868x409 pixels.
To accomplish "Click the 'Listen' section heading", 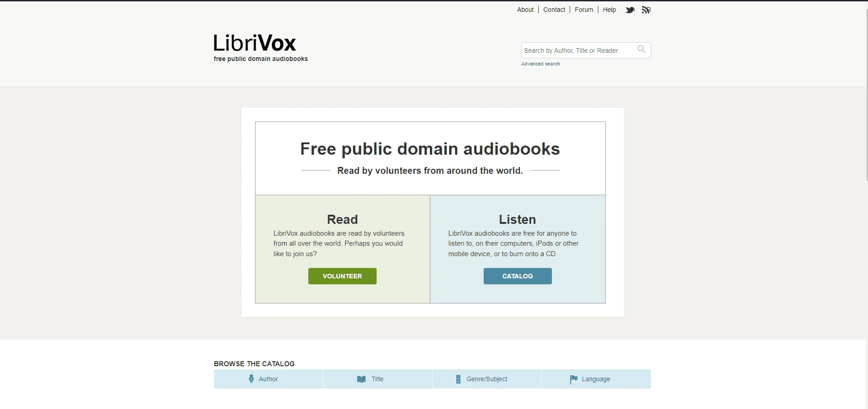I will point(517,219).
